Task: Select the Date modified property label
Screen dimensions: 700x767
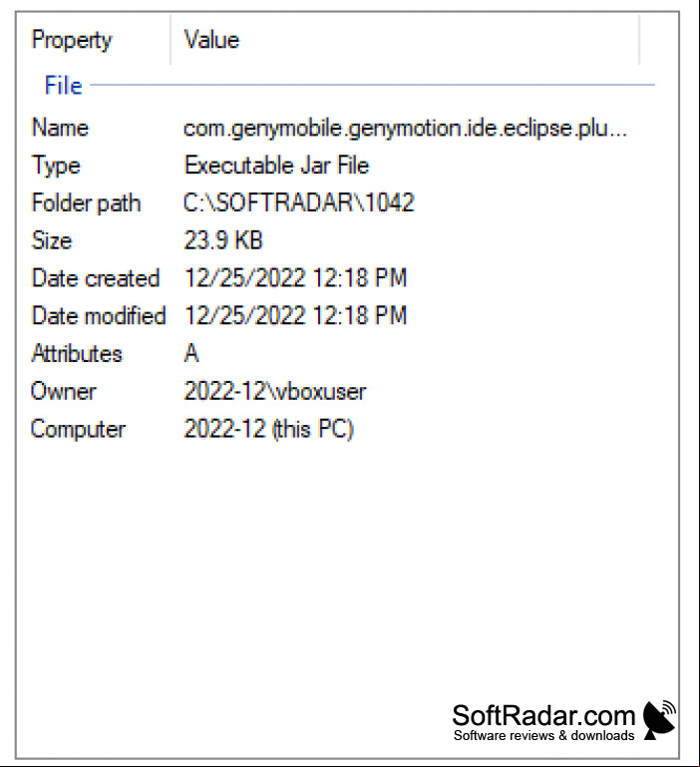Action: (x=99, y=316)
